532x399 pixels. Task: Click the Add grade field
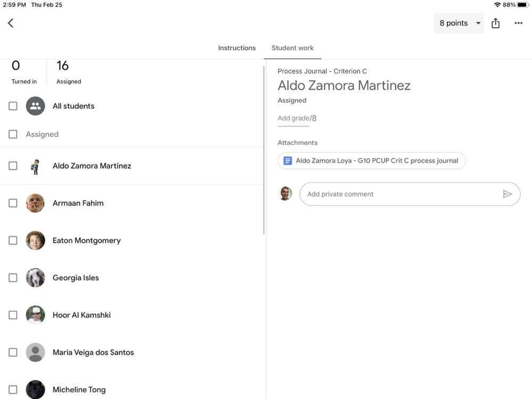(294, 119)
